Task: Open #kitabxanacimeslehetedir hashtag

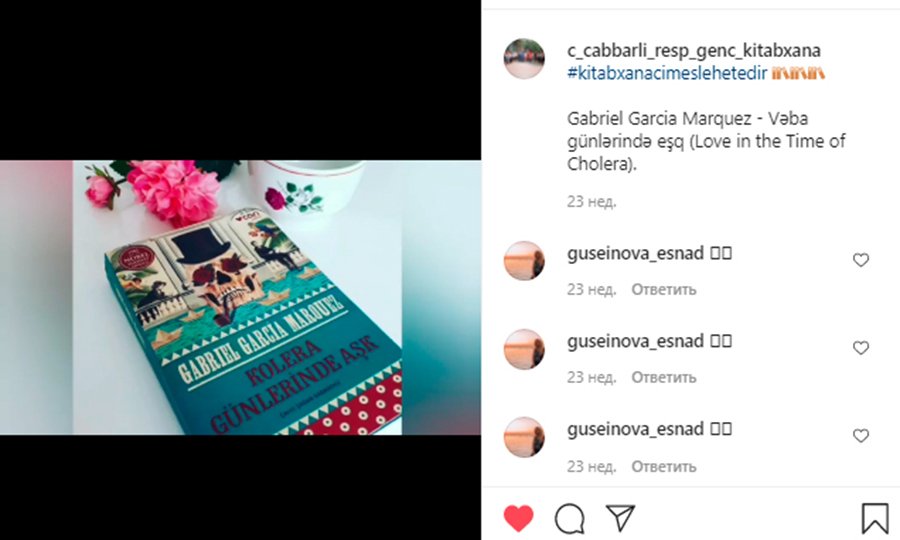Action: click(667, 73)
